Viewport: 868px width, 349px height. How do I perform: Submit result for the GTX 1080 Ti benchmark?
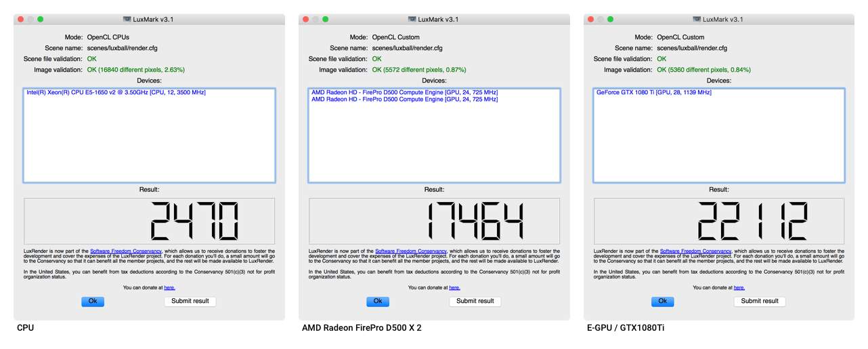760,302
